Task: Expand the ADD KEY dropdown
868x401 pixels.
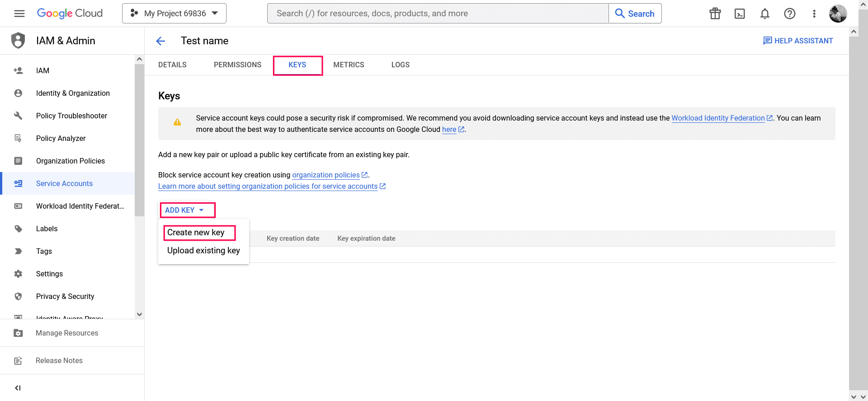Action: tap(185, 210)
